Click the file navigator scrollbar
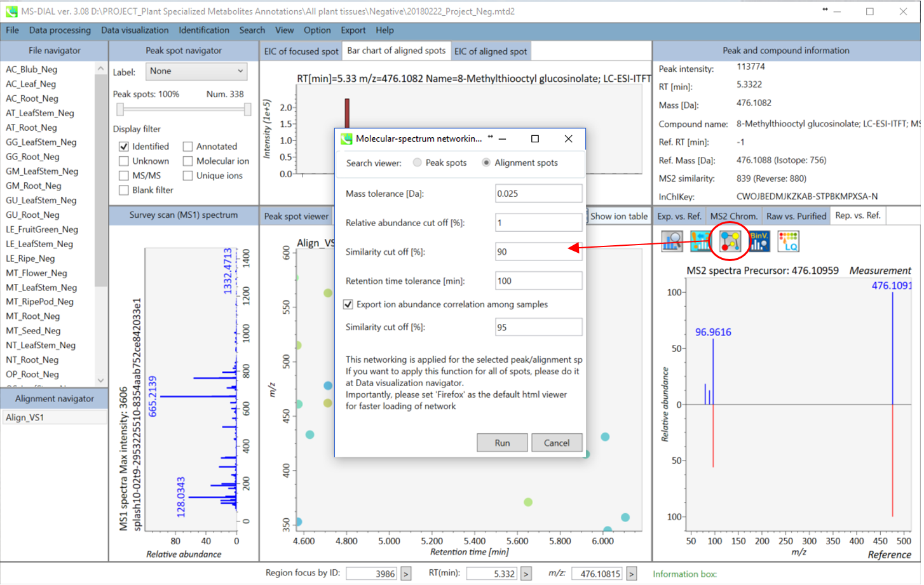Viewport: 924px width, 585px height. tap(100, 181)
